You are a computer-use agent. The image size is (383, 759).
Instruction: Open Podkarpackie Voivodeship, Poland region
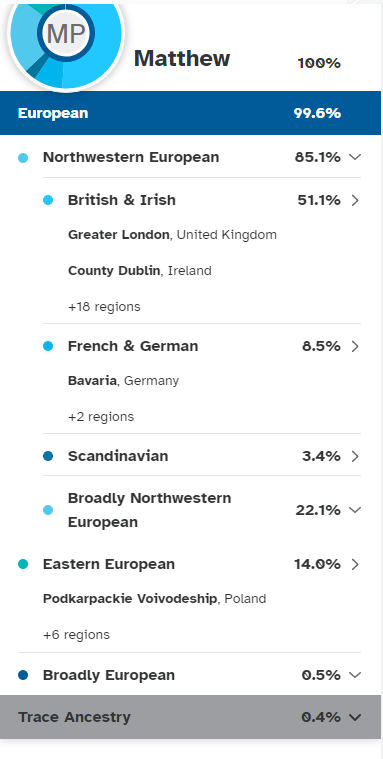tap(154, 599)
